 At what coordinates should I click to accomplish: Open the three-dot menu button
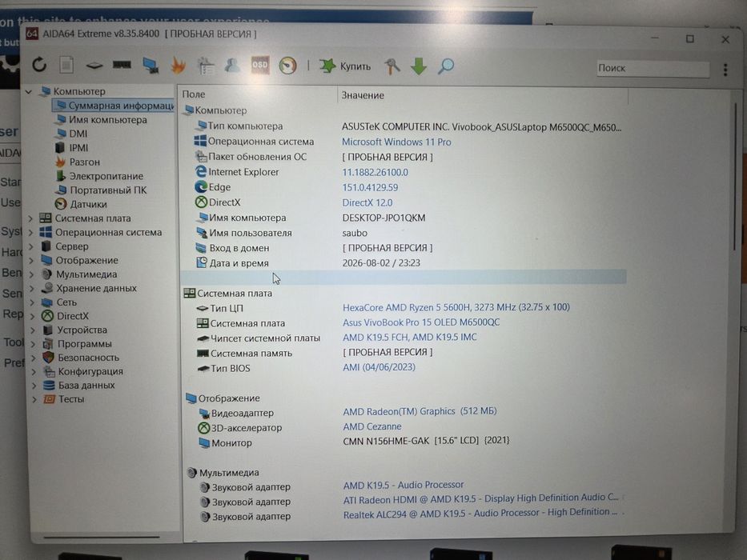[725, 70]
